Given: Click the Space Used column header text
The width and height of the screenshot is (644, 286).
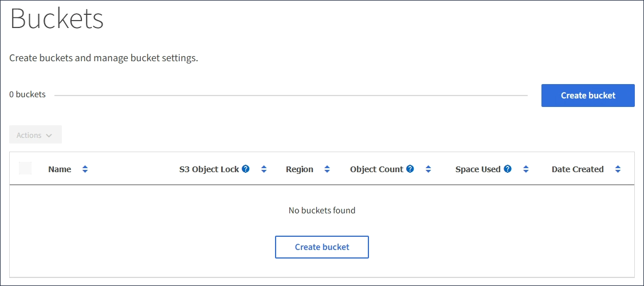Looking at the screenshot, I should tap(478, 169).
